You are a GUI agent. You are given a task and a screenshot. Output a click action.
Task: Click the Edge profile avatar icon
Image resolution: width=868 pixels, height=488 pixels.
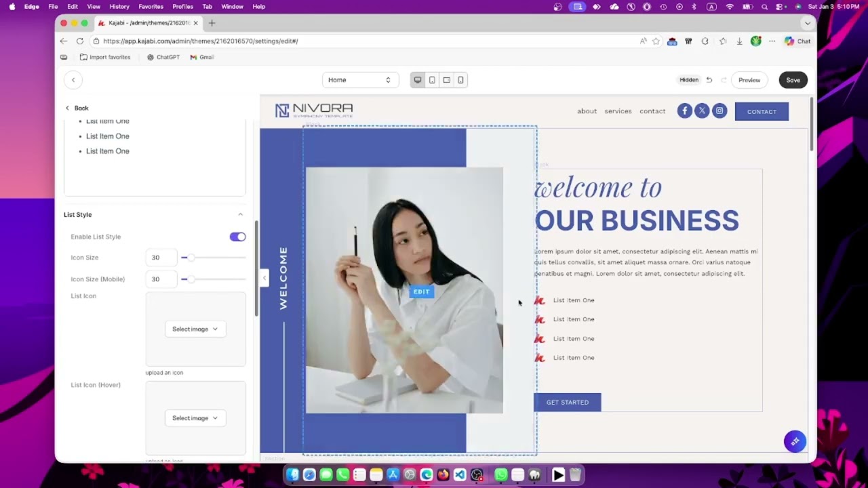[x=756, y=41]
